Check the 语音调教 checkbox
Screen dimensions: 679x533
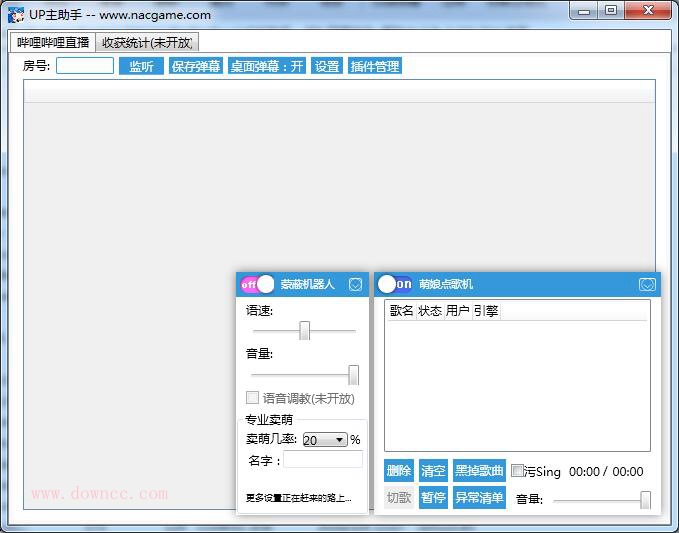pos(253,398)
